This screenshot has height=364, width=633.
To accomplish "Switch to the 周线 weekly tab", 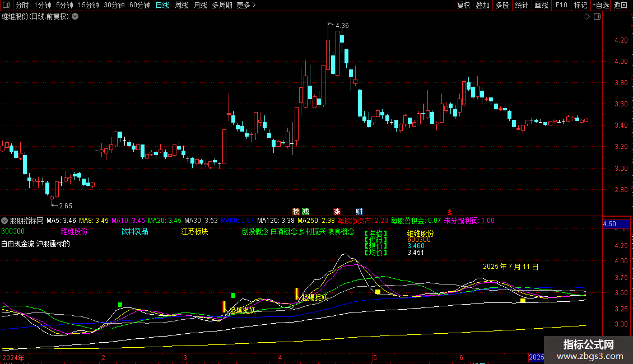I will (x=181, y=6).
